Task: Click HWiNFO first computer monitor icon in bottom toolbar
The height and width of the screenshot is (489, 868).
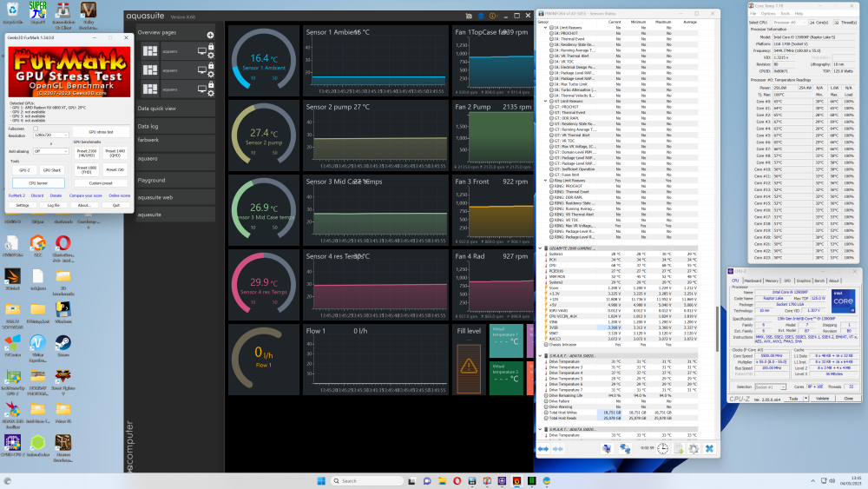Action: 608,449
